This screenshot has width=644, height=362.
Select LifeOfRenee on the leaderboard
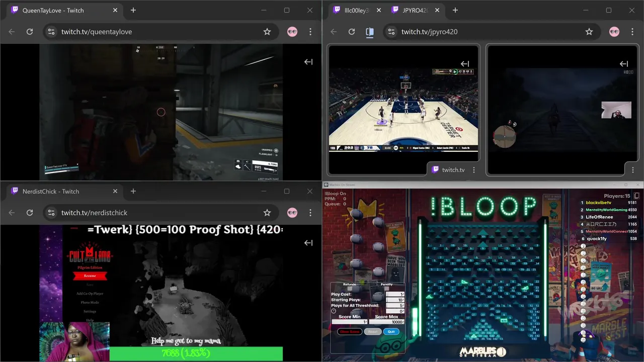point(599,217)
